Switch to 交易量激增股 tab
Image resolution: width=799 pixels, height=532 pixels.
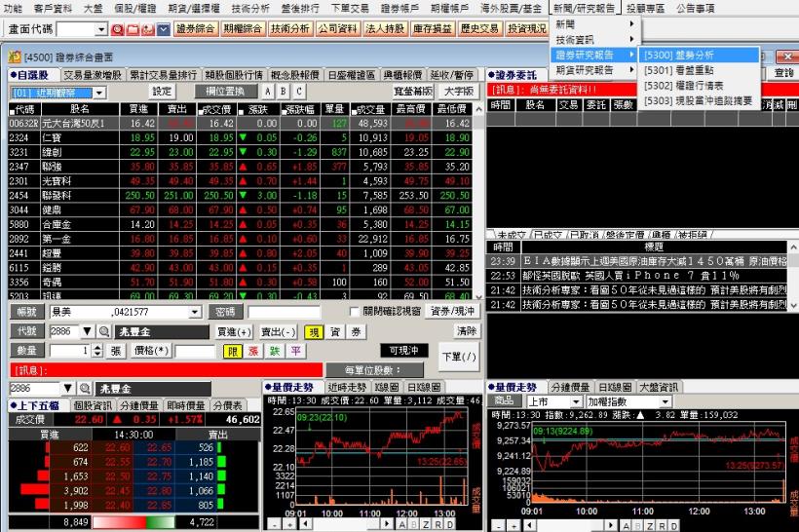pos(94,75)
